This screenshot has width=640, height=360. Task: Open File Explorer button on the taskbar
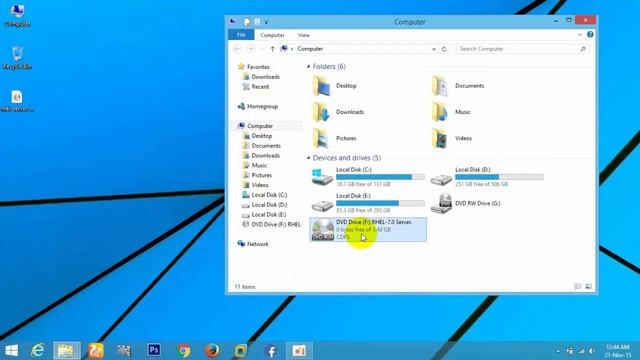67,351
